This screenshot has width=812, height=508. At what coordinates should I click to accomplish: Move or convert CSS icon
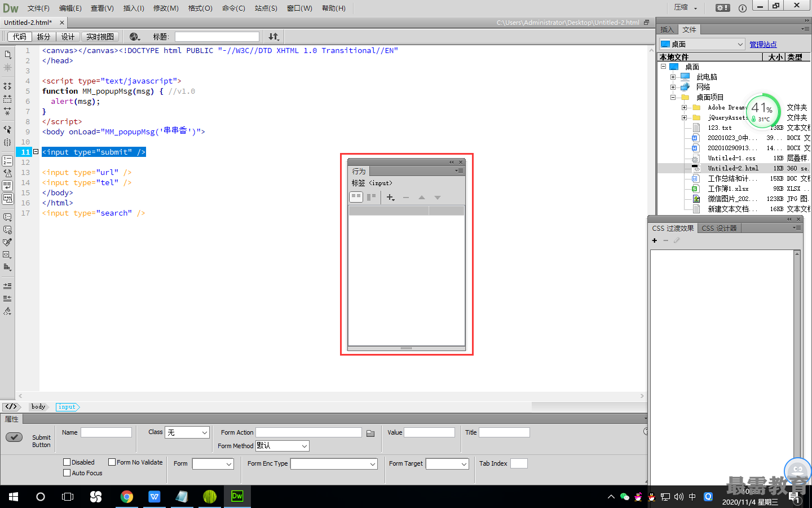coord(7,267)
